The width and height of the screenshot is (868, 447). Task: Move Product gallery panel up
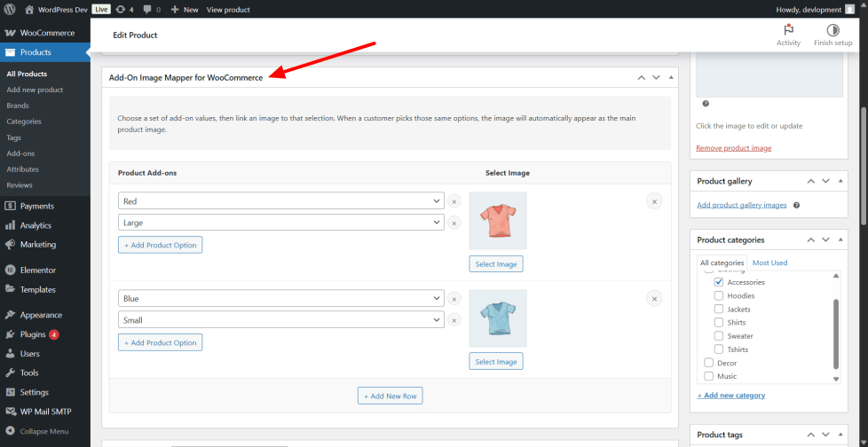coord(811,182)
